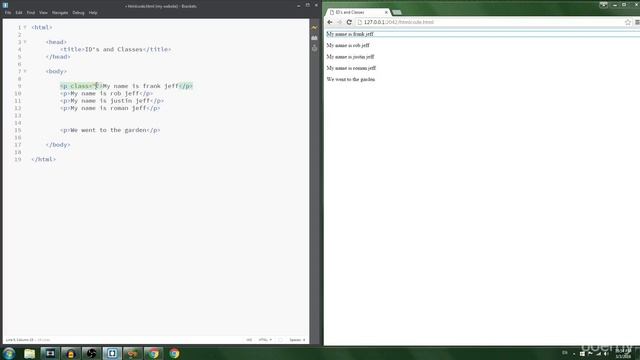This screenshot has width=640, height=360.
Task: Reload the Chrome page
Action: [x=349, y=22]
